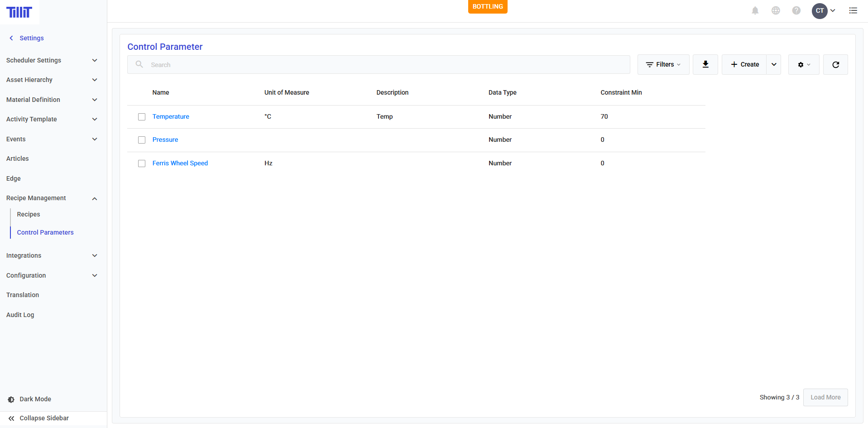
Task: Expand the Scheduler Settings section
Action: coord(52,60)
